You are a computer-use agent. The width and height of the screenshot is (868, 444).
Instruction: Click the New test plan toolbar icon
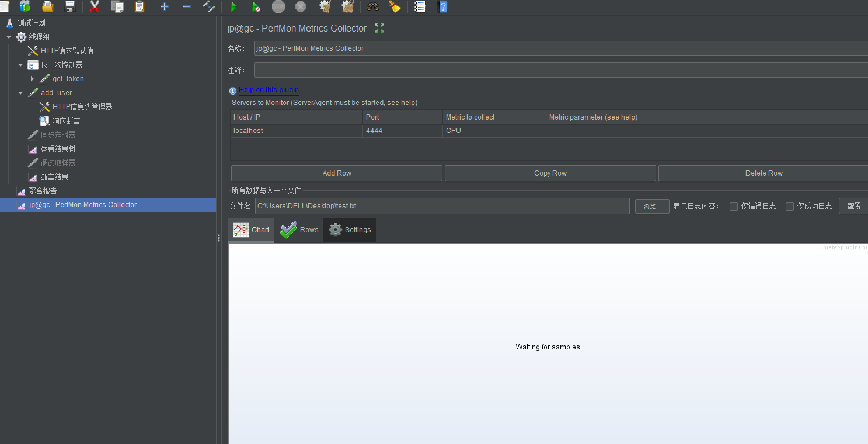coord(4,6)
